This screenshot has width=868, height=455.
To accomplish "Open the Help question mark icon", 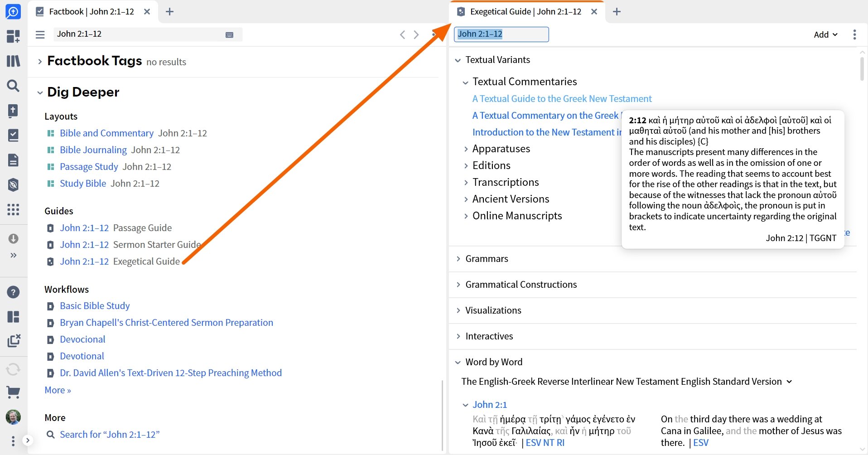I will click(x=13, y=292).
